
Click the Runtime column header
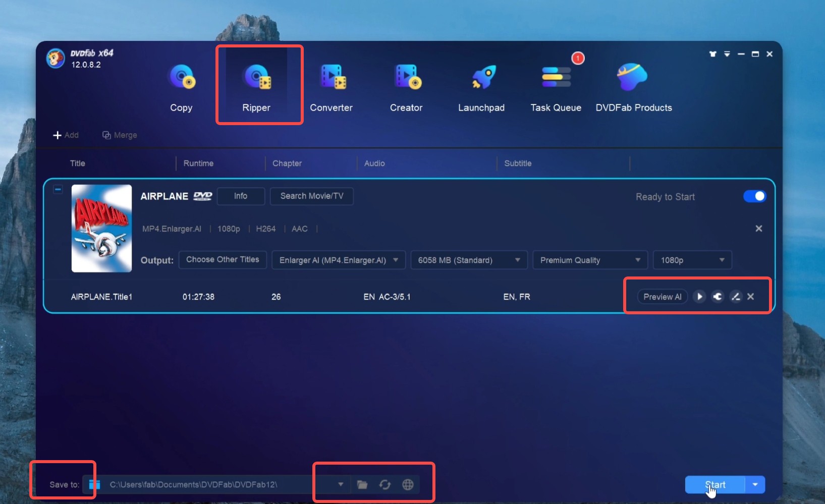coord(198,163)
